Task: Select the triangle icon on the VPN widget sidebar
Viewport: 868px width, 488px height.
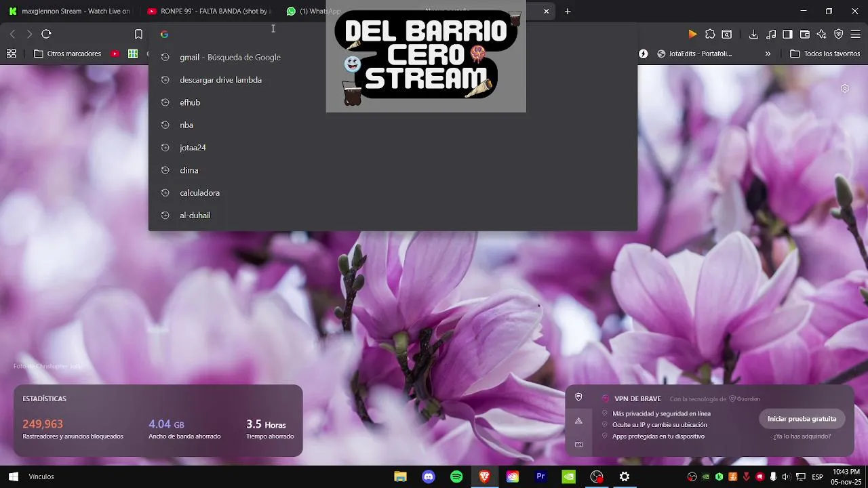Action: [x=578, y=421]
